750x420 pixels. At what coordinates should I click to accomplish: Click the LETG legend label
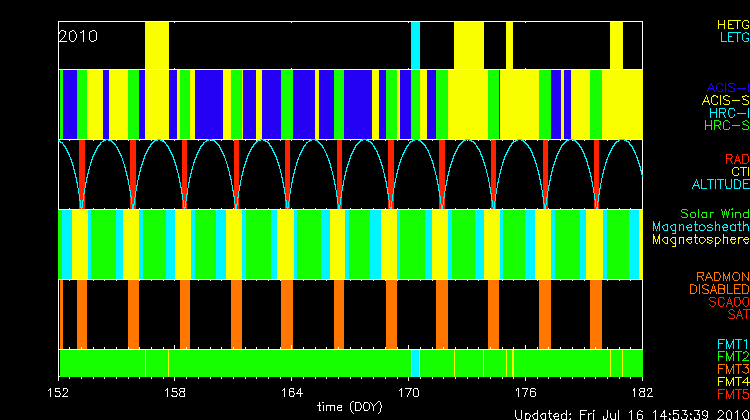(733, 38)
